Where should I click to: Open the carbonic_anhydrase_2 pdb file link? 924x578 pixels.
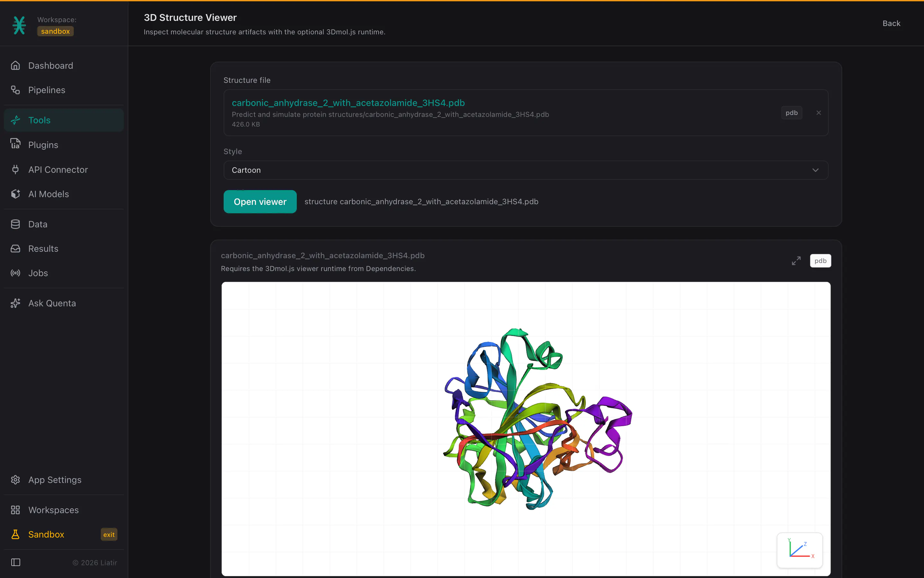(x=348, y=103)
